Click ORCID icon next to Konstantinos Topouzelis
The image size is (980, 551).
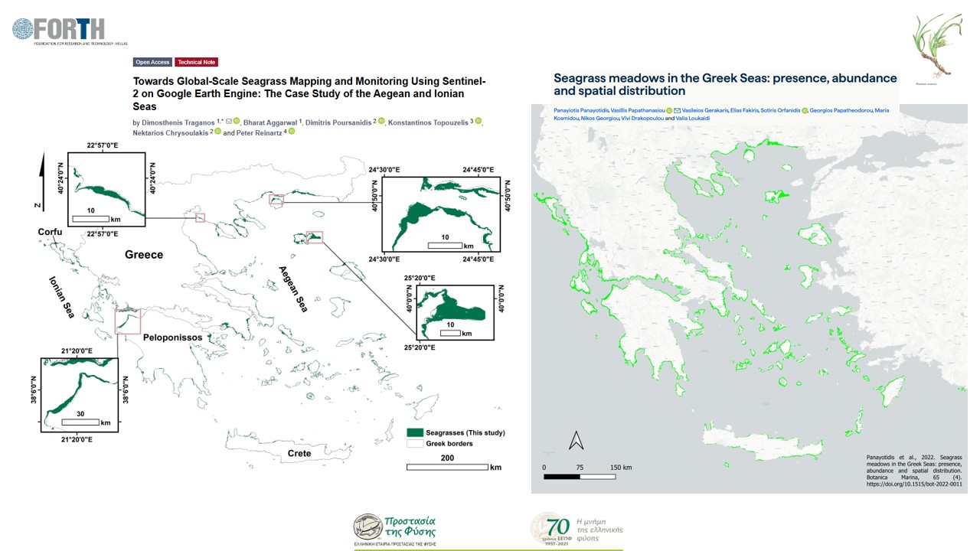(x=479, y=122)
